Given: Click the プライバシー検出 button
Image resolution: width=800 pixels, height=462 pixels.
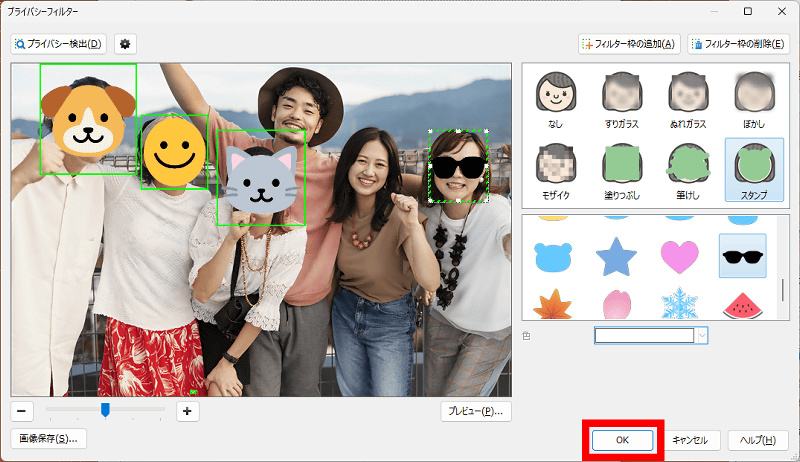Looking at the screenshot, I should pos(59,44).
